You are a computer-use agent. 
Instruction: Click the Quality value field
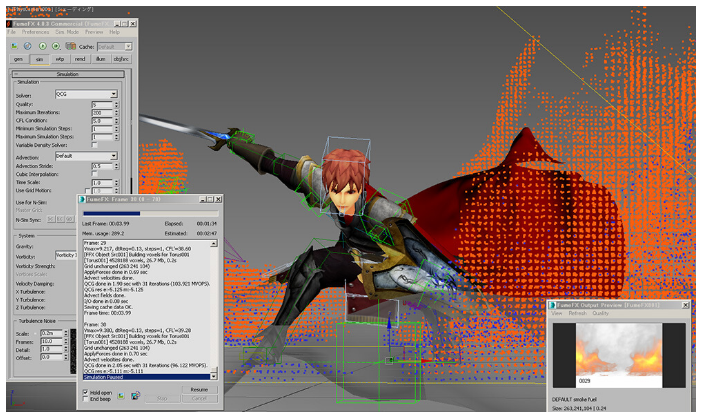coord(102,105)
